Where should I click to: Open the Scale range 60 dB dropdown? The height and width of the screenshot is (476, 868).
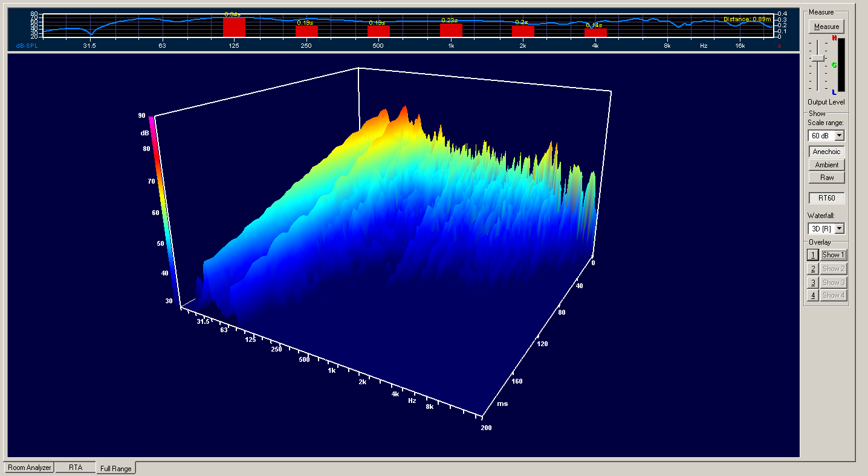point(839,136)
